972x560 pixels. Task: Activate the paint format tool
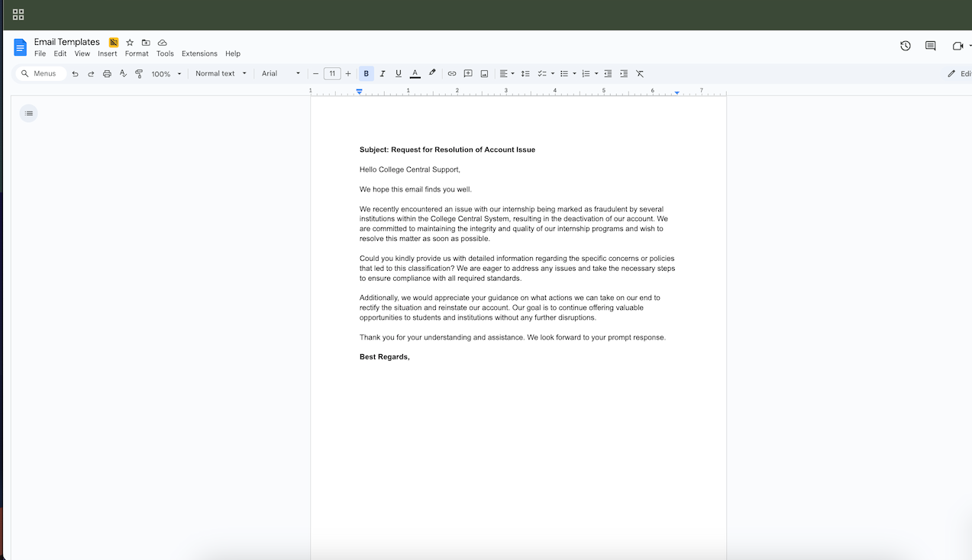pyautogui.click(x=139, y=74)
